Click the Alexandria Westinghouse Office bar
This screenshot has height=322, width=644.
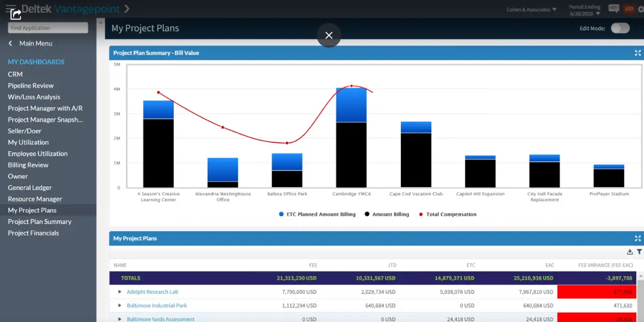[x=223, y=173]
